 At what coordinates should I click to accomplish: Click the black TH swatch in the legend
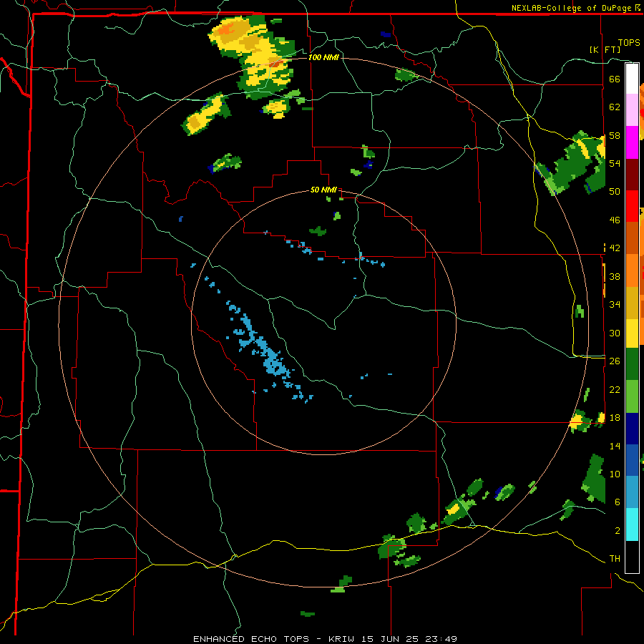pos(632,557)
